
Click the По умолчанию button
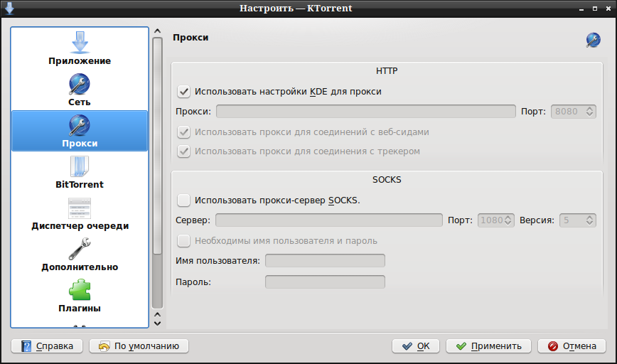pos(139,346)
